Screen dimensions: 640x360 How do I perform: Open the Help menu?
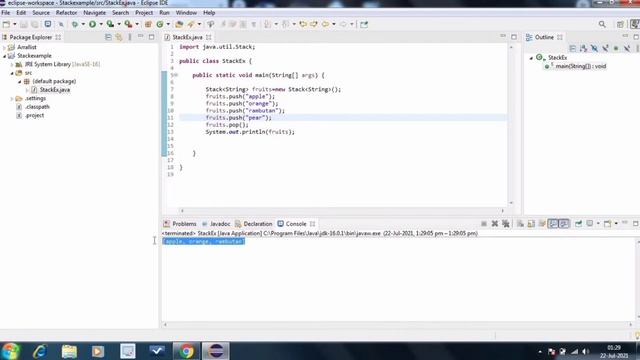[209, 13]
